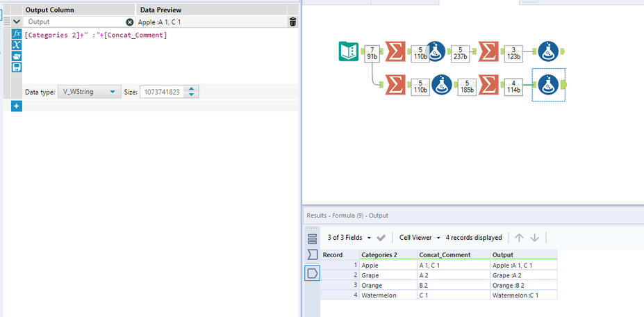Click the Size value field
This screenshot has width=644, height=317.
point(163,92)
